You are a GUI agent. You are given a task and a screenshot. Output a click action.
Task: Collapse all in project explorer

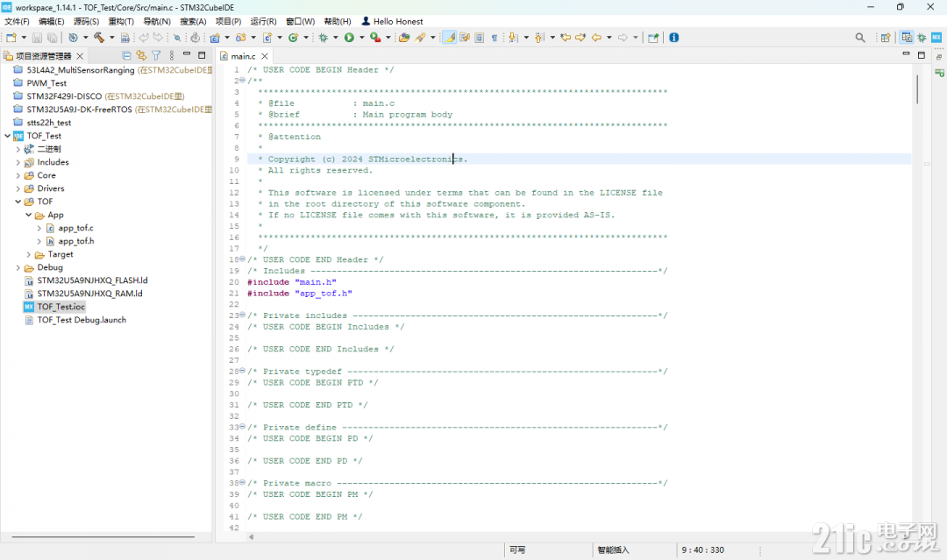127,55
